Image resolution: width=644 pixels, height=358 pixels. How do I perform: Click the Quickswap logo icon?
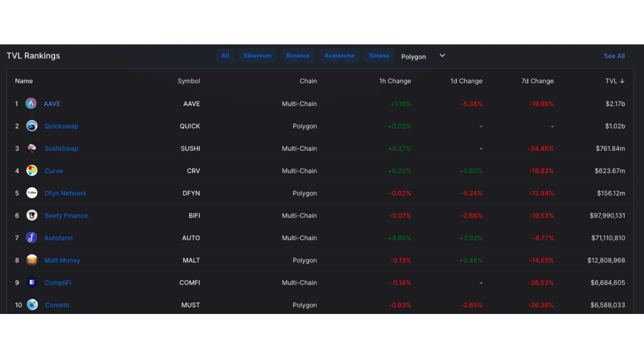(x=32, y=126)
